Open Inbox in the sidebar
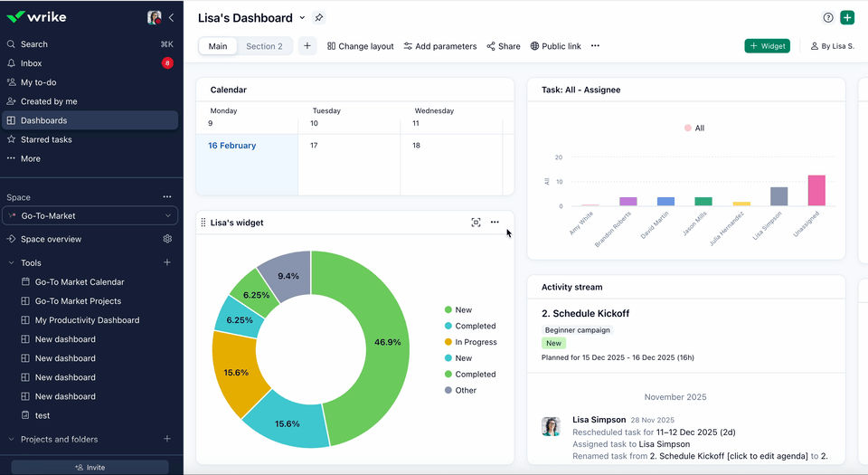This screenshot has height=475, width=868. point(32,63)
